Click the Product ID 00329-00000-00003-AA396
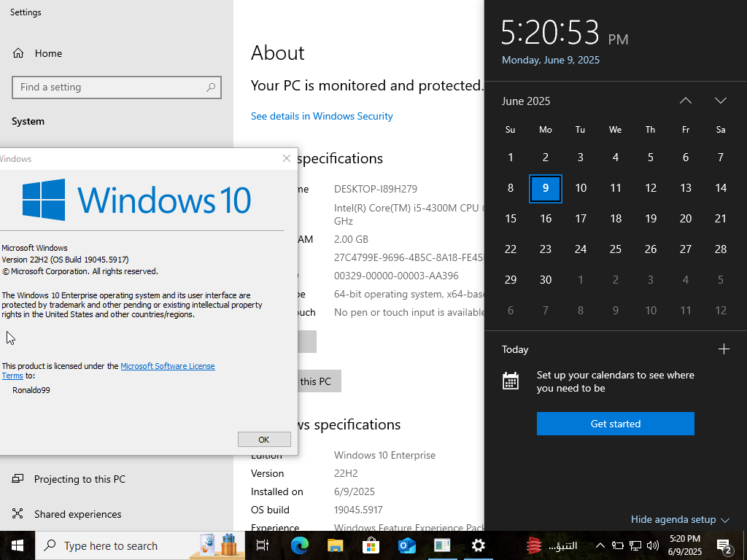The image size is (747, 560). point(396,276)
